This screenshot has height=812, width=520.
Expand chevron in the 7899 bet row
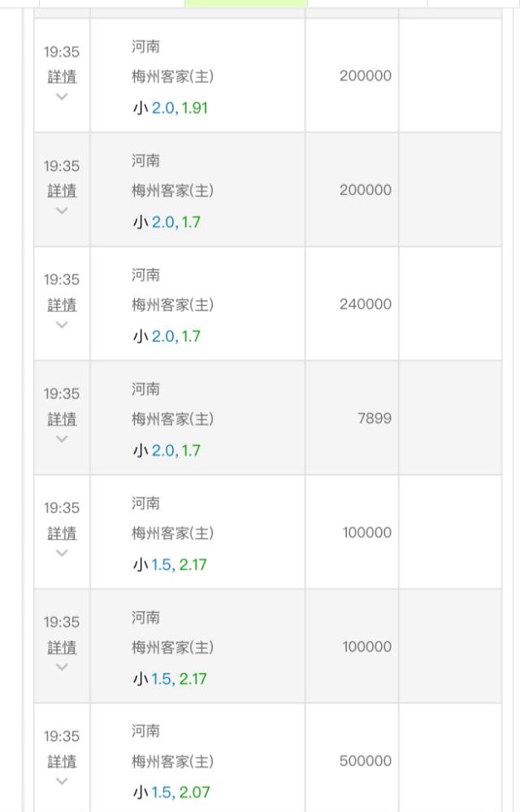click(x=62, y=438)
